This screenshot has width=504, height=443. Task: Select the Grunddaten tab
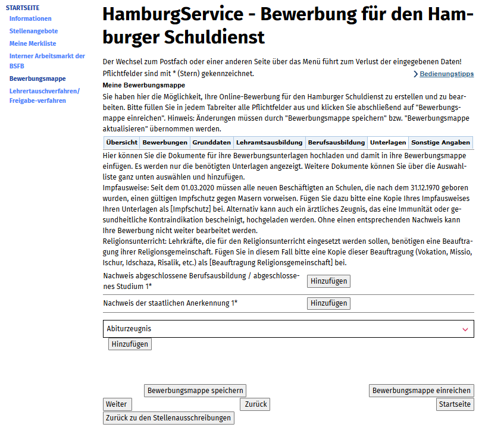point(211,143)
